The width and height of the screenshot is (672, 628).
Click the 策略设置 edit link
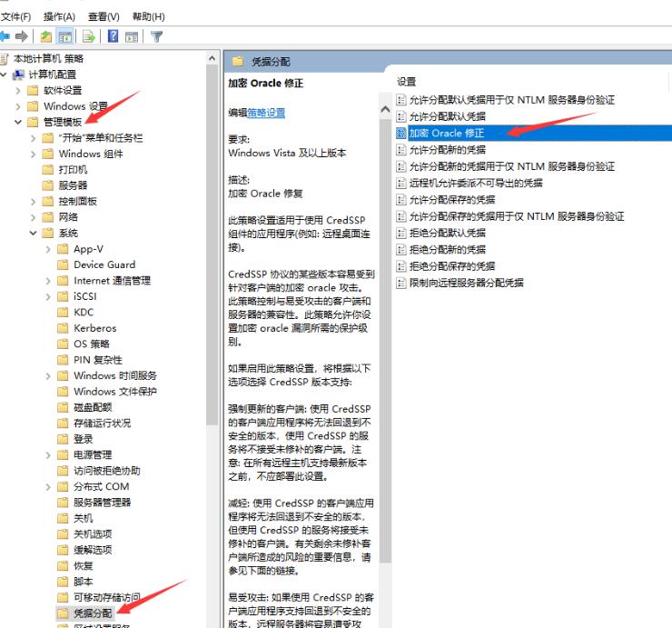[x=266, y=113]
